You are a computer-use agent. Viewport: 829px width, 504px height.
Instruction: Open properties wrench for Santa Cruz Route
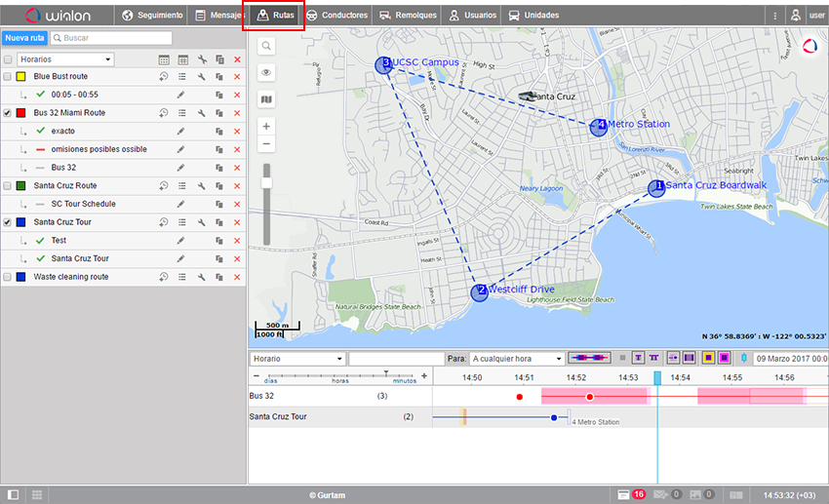(x=200, y=185)
